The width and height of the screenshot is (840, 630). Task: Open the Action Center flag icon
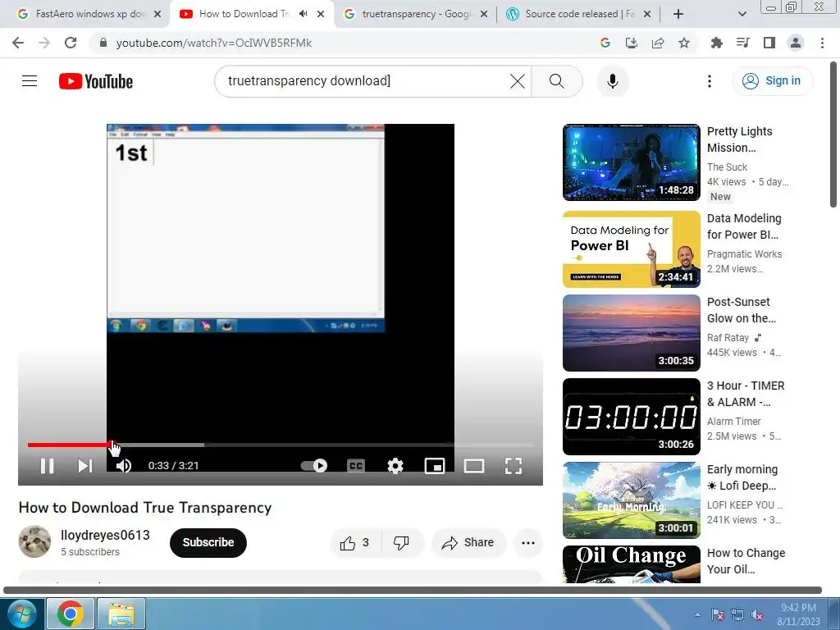(x=718, y=615)
